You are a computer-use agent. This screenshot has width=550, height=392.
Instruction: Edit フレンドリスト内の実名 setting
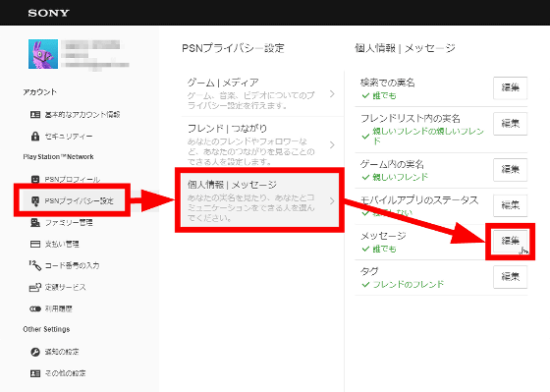click(x=510, y=124)
